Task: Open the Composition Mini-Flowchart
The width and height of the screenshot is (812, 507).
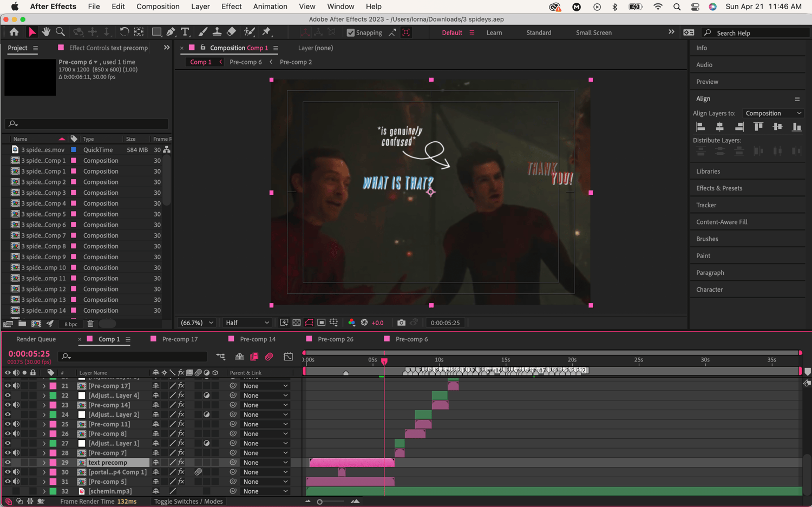Action: pos(221,357)
